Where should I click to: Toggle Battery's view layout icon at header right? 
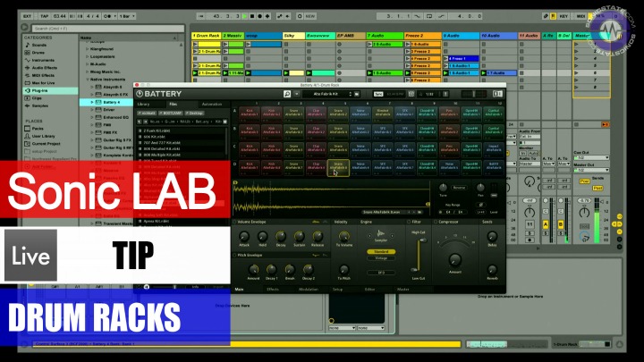497,94
